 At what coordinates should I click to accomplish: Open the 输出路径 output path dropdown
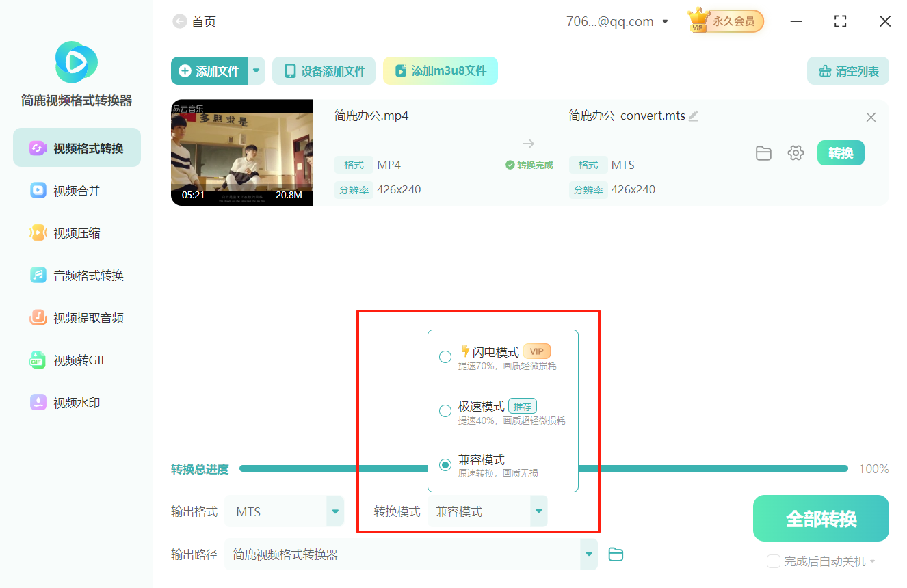point(588,554)
